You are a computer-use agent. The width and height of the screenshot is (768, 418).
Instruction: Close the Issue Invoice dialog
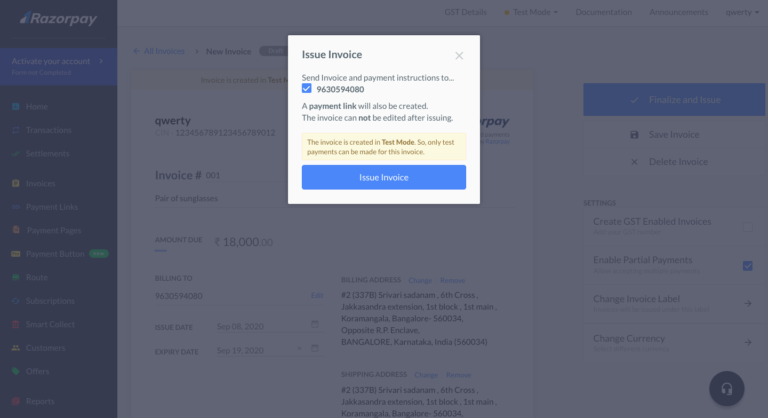point(459,56)
